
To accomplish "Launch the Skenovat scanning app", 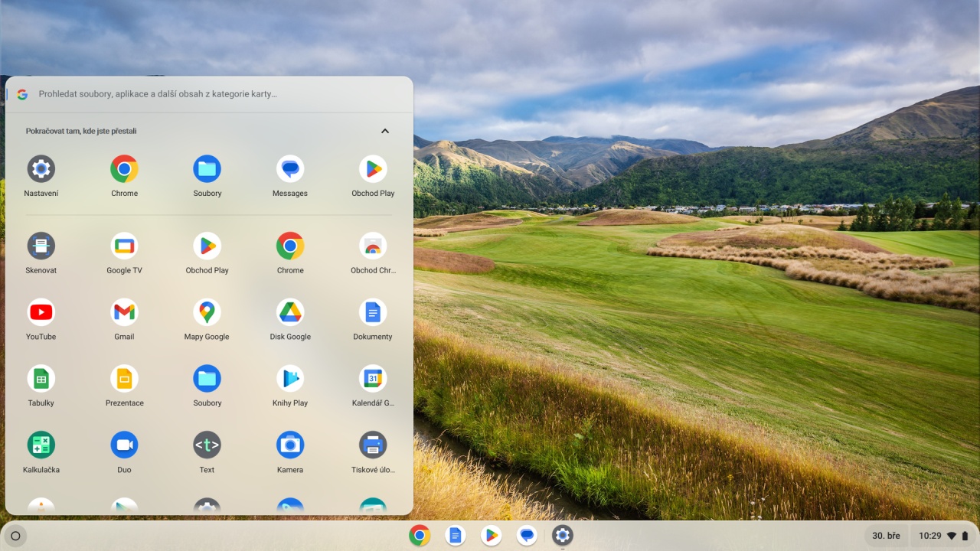I will point(41,253).
